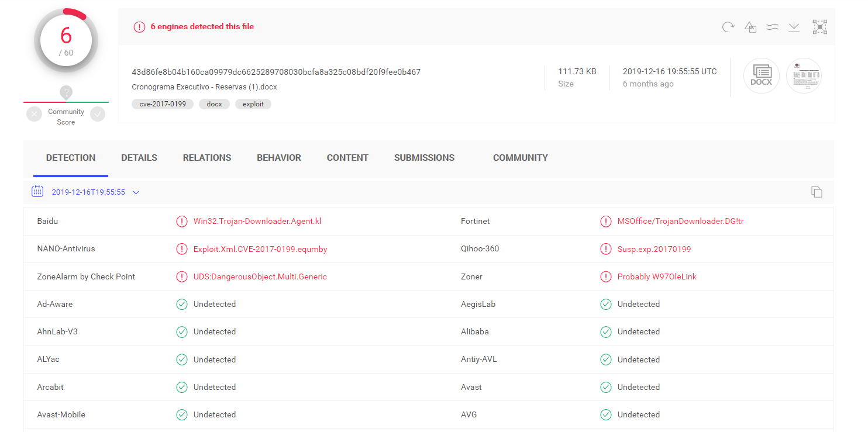Click the reanalyze file refresh icon
Screen dimensions: 868x432
(x=728, y=27)
